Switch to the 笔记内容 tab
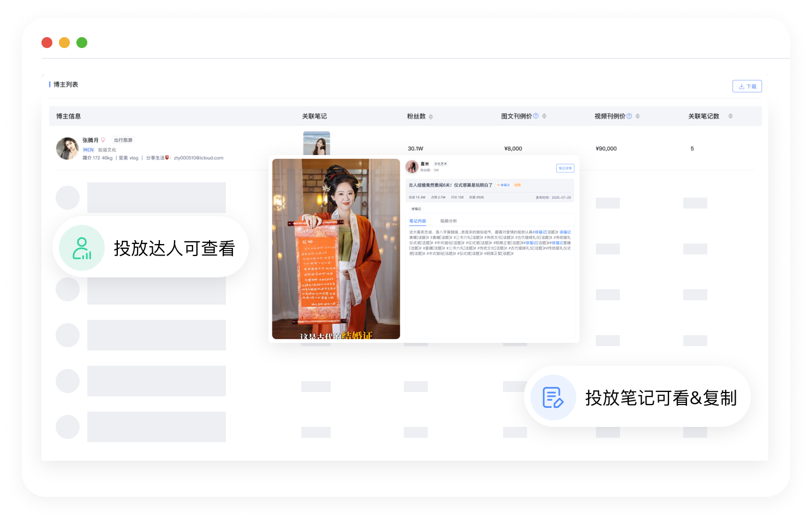The height and width of the screenshot is (523, 812). point(417,221)
